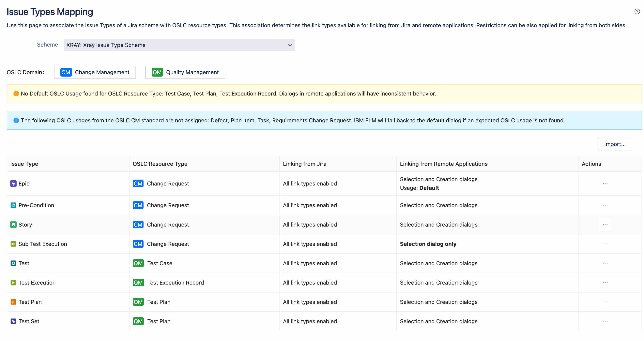Open the actions menu for the Test Set row
Image resolution: width=644 pixels, height=341 pixels.
pos(605,321)
